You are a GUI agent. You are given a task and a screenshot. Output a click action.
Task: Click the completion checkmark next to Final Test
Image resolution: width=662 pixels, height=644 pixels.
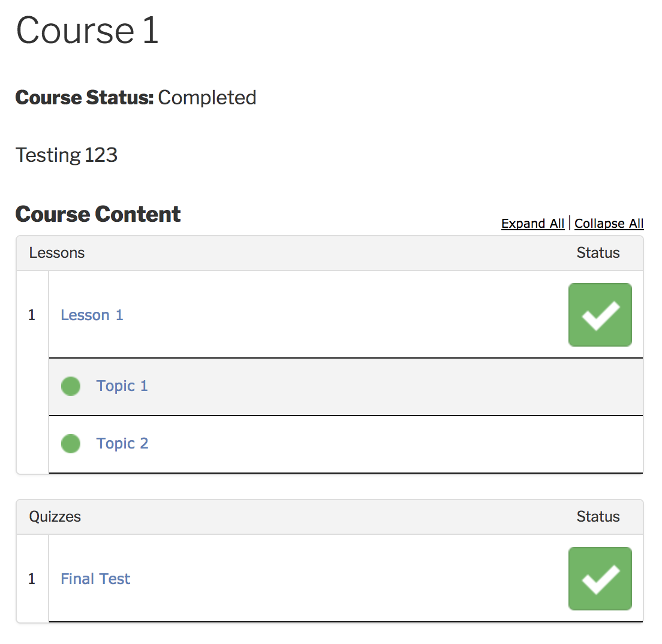[x=600, y=578]
